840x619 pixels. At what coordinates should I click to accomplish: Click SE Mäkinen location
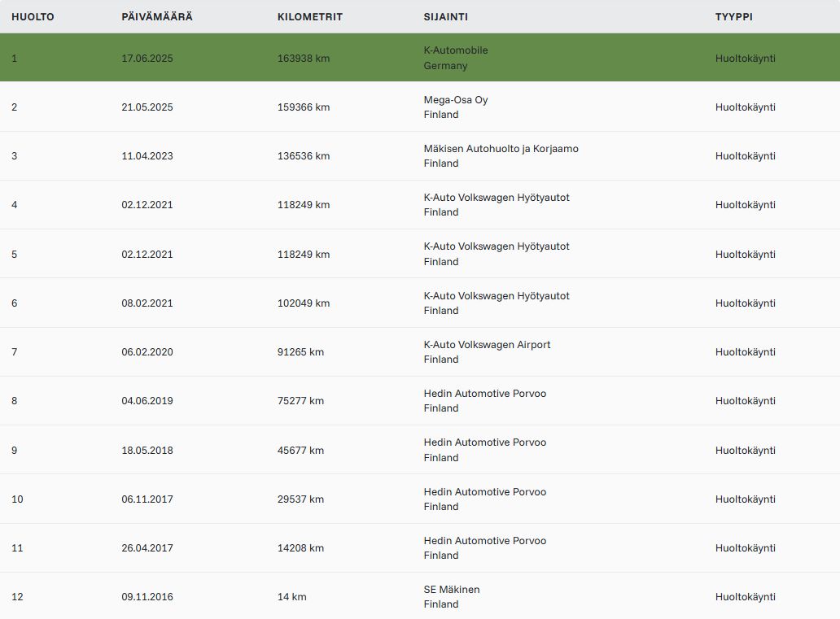452,589
